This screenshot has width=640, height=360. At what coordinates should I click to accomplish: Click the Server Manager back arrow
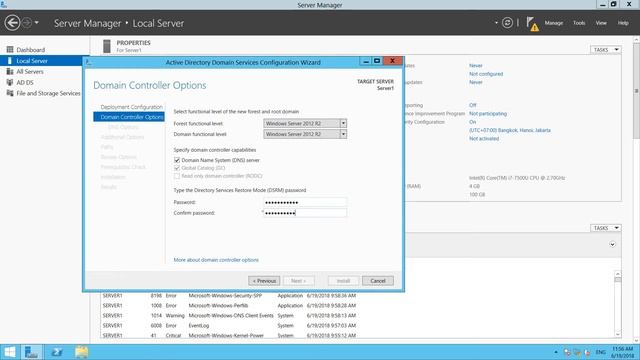point(12,23)
